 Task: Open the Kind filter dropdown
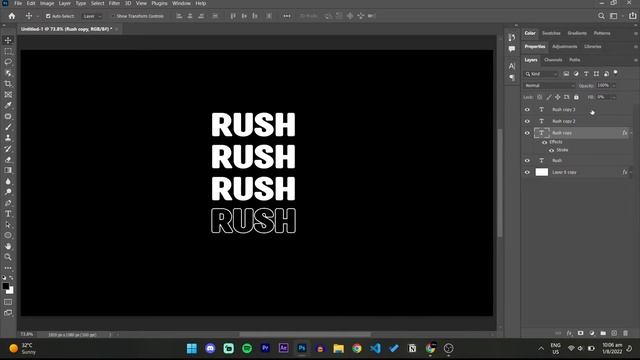(x=541, y=74)
